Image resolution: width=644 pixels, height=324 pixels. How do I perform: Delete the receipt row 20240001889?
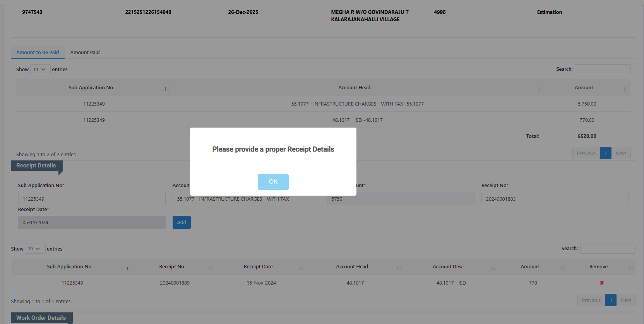coord(601,283)
